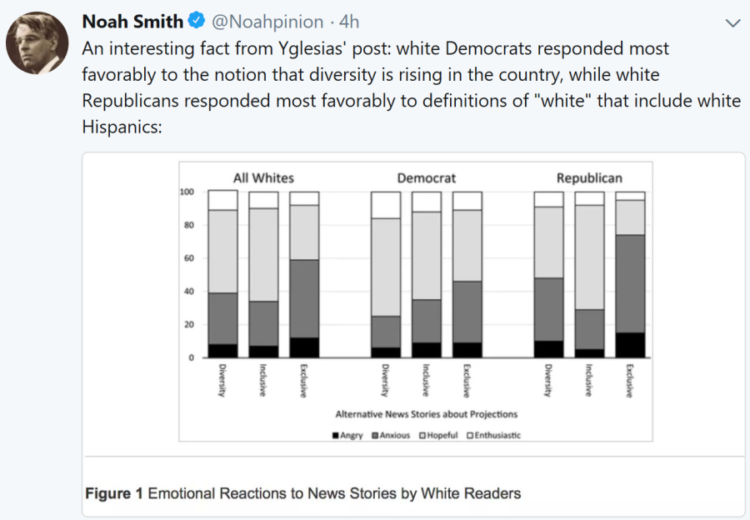Click the Republican Exclusive stacked bar
This screenshot has width=750, height=520.
(630, 275)
